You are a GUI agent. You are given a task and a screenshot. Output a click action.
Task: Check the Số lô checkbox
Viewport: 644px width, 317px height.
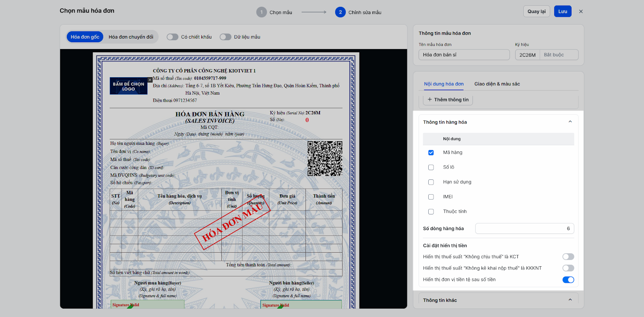431,167
